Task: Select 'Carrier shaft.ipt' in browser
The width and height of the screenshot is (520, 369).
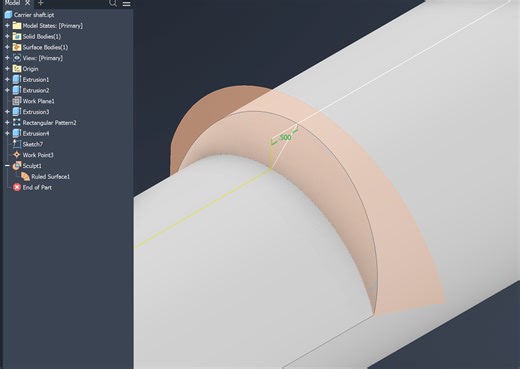Action: (x=34, y=15)
